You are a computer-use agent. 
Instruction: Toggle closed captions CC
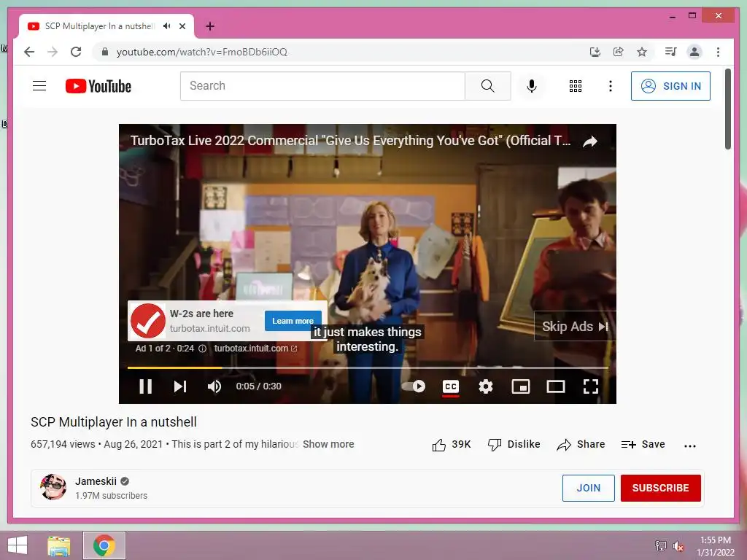click(451, 386)
